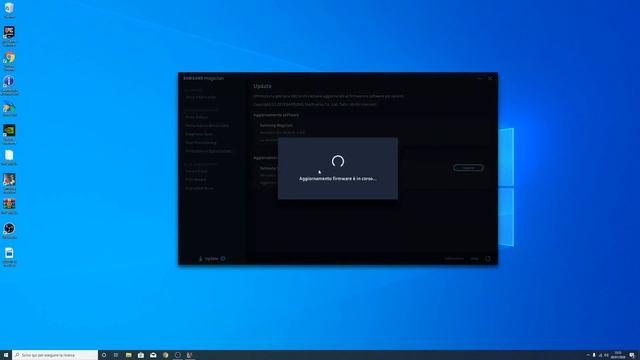Click the taskbar search box

(x=55, y=355)
